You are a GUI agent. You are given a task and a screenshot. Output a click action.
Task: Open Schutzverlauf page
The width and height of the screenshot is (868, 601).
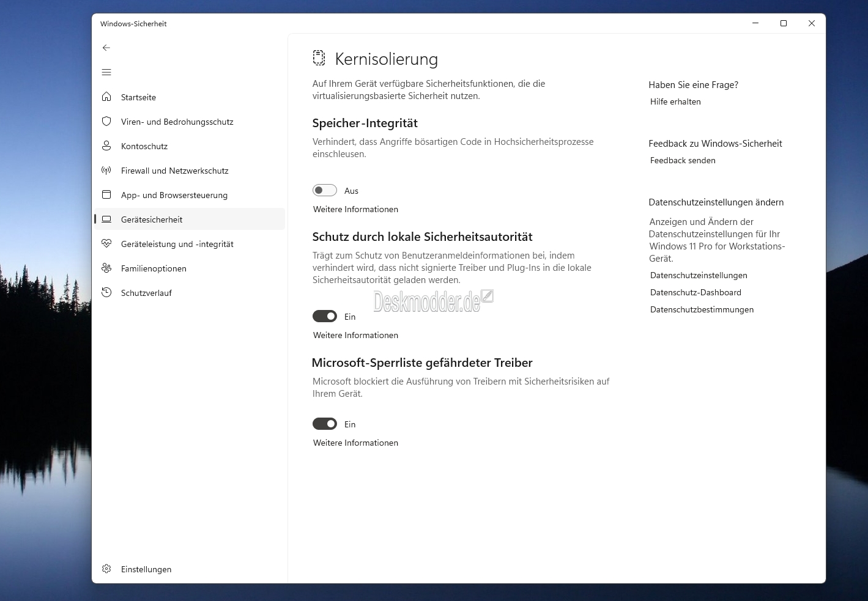(x=190, y=293)
